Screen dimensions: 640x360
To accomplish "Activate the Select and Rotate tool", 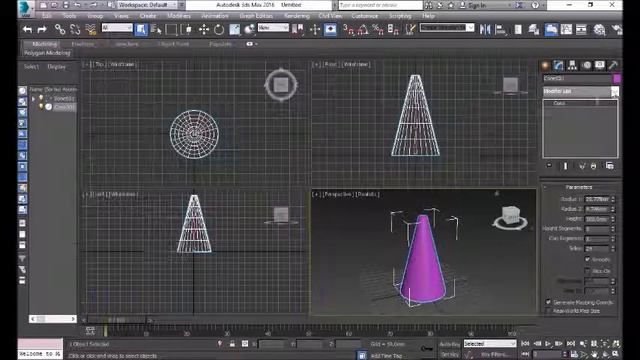I will coord(219,29).
